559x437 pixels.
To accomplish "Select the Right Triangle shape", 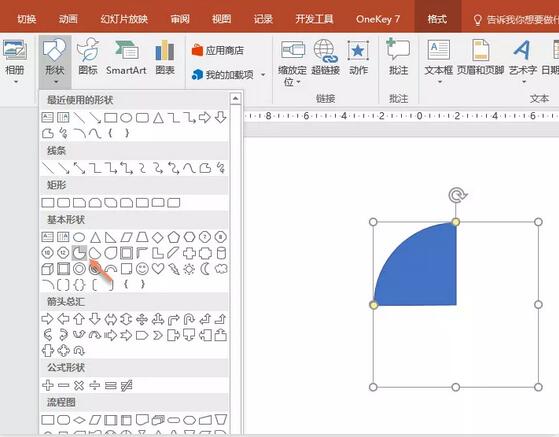I will point(111,237).
